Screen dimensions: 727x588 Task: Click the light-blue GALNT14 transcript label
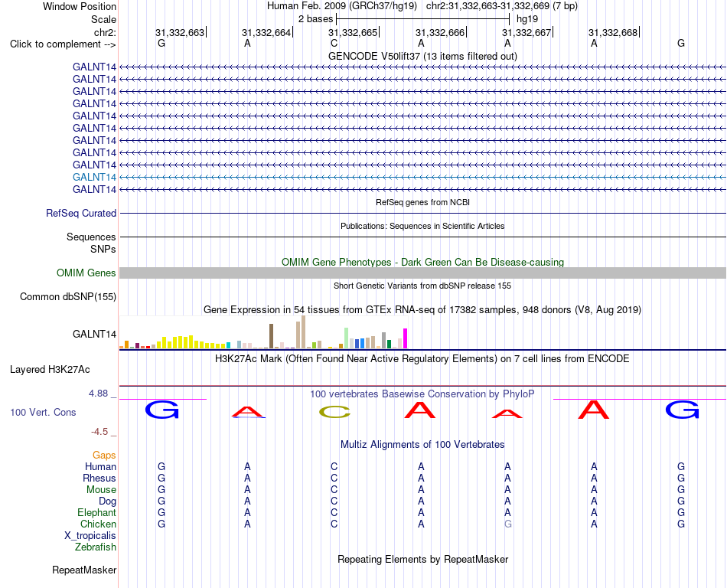pyautogui.click(x=94, y=177)
